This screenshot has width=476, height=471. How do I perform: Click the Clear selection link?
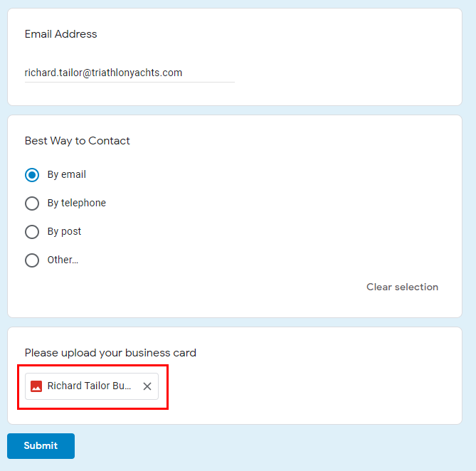click(x=402, y=287)
